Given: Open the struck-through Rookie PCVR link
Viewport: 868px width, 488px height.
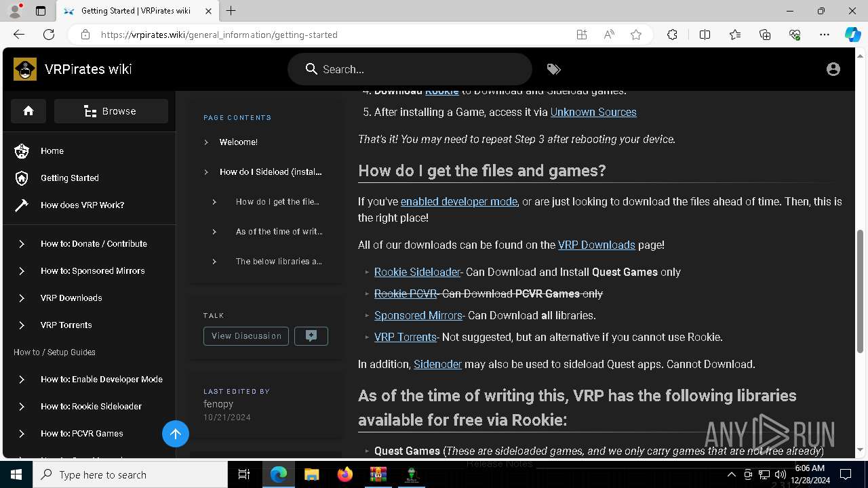Looking at the screenshot, I should coord(406,293).
